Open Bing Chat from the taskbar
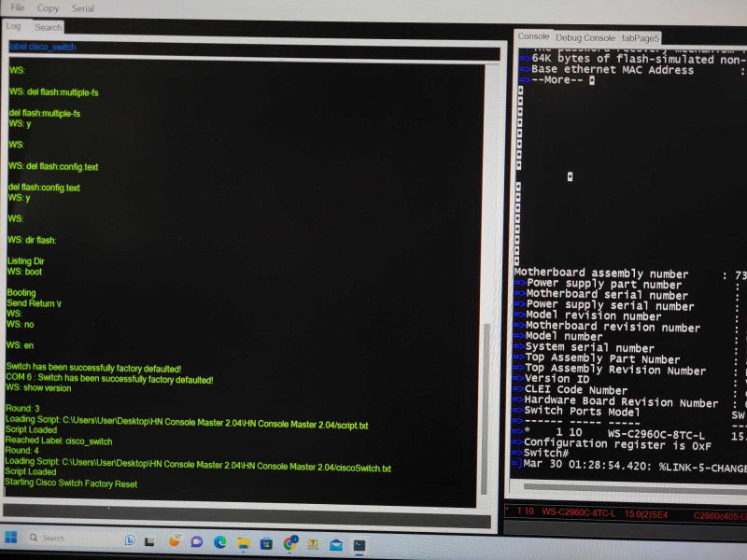 point(130,540)
